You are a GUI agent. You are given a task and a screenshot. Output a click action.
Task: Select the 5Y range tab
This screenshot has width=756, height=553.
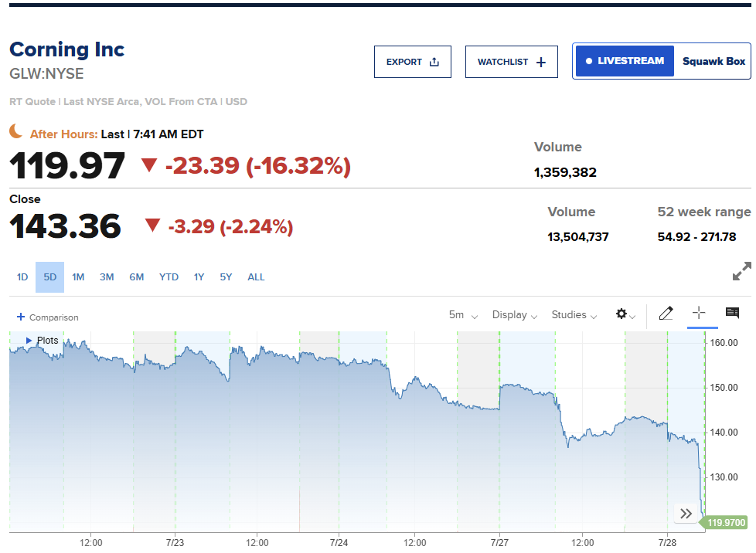point(226,277)
